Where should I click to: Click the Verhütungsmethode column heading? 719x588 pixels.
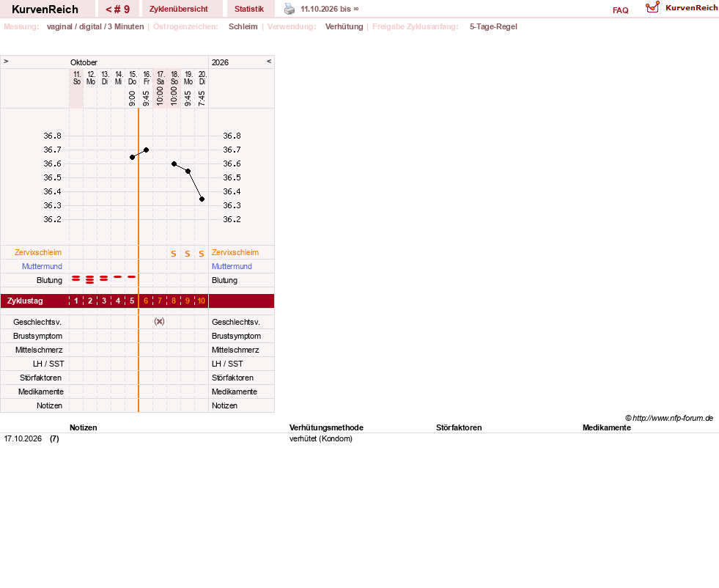[326, 427]
